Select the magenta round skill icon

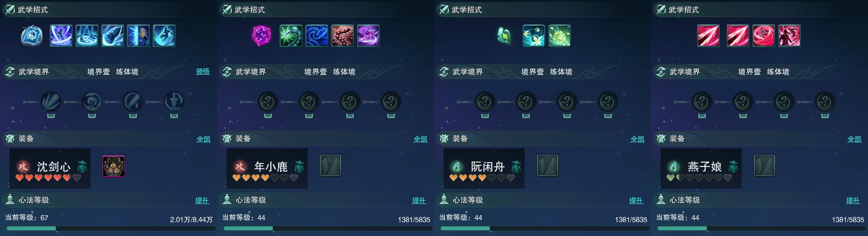261,35
